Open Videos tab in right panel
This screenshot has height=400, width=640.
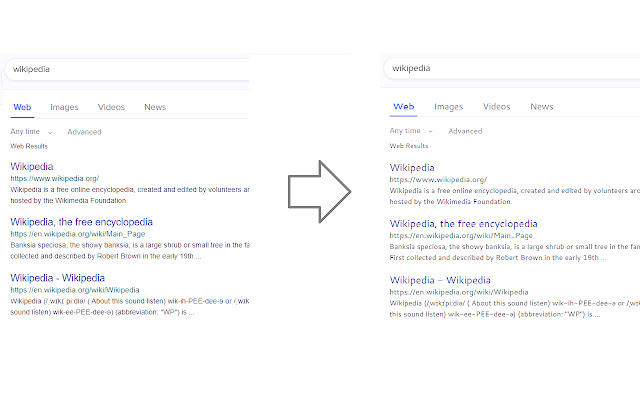click(496, 107)
